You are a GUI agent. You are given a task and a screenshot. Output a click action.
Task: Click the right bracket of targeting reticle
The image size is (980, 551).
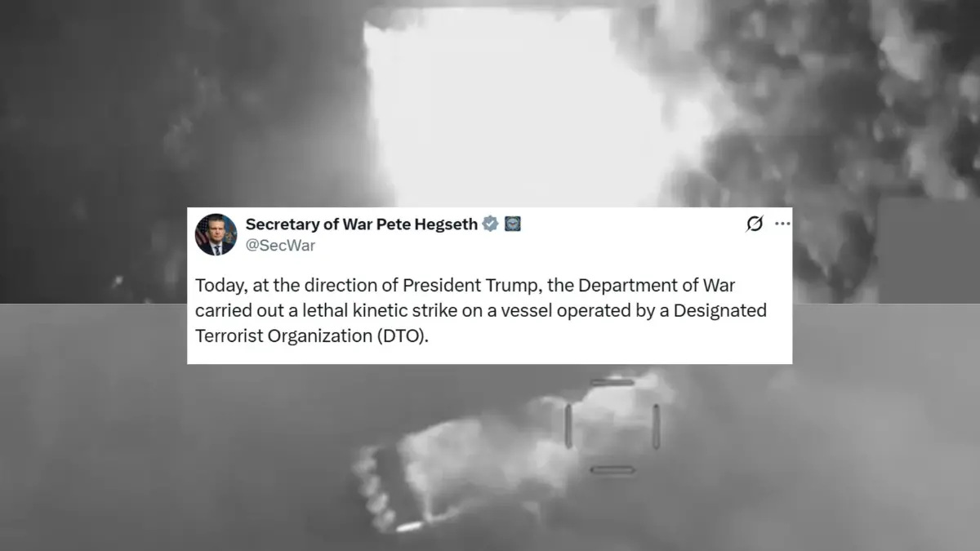pos(656,425)
